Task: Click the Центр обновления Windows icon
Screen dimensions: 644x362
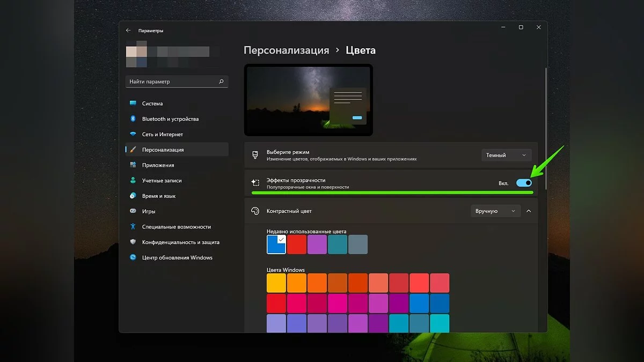Action: 133,257
